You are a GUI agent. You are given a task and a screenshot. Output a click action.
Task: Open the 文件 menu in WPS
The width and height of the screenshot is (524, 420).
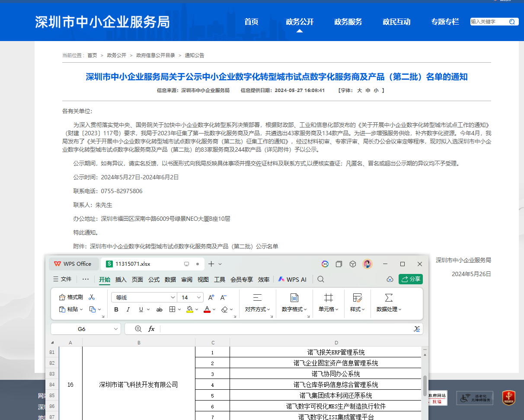pos(62,279)
